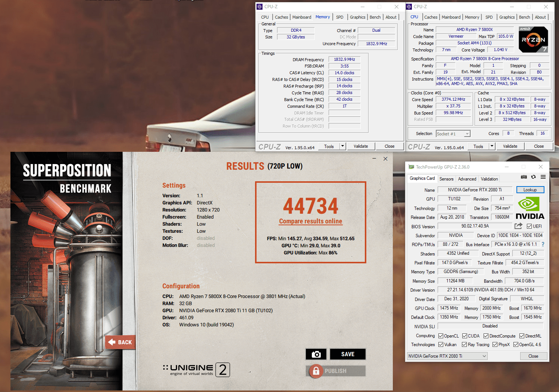Toggle the PhysX checkbox
559x392 pixels.
[495, 345]
